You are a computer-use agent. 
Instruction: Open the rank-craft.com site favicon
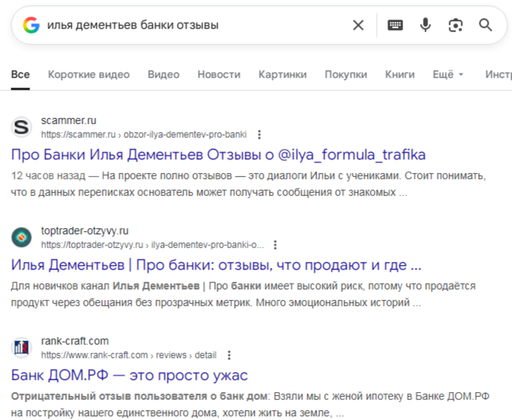[x=22, y=347]
